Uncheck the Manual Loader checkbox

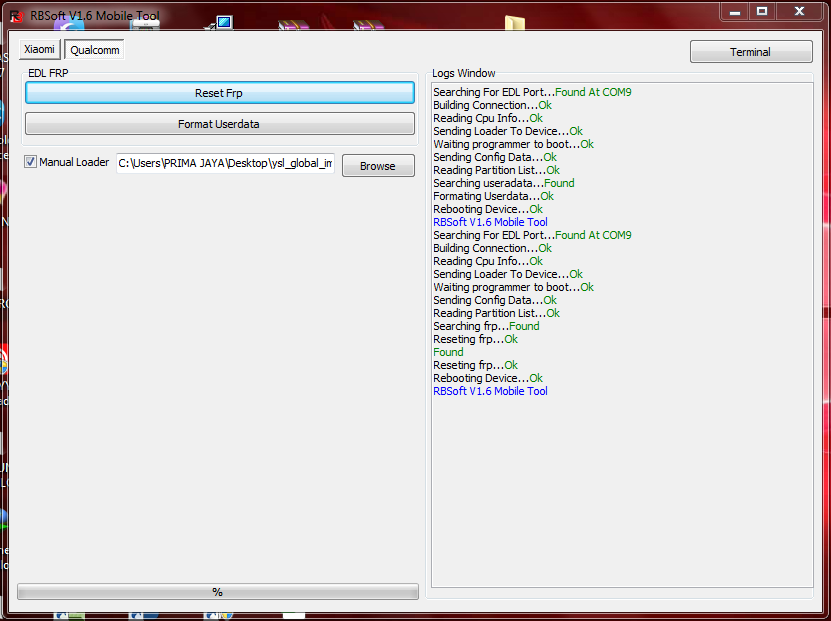[31, 162]
